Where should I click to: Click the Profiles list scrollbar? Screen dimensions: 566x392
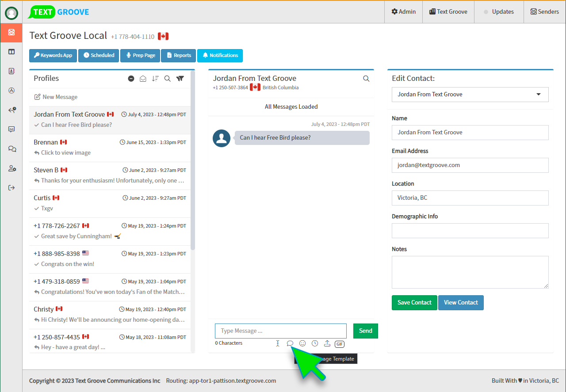193,160
